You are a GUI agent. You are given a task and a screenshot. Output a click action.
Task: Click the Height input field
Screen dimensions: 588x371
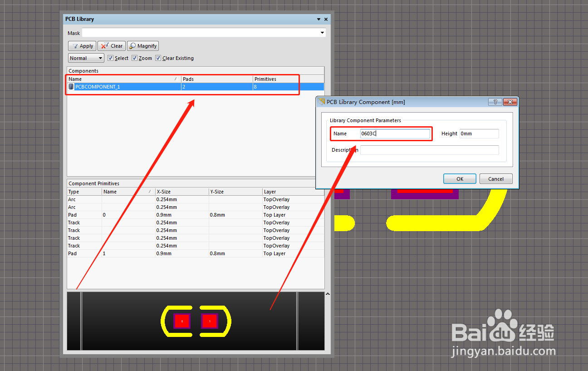tap(479, 134)
